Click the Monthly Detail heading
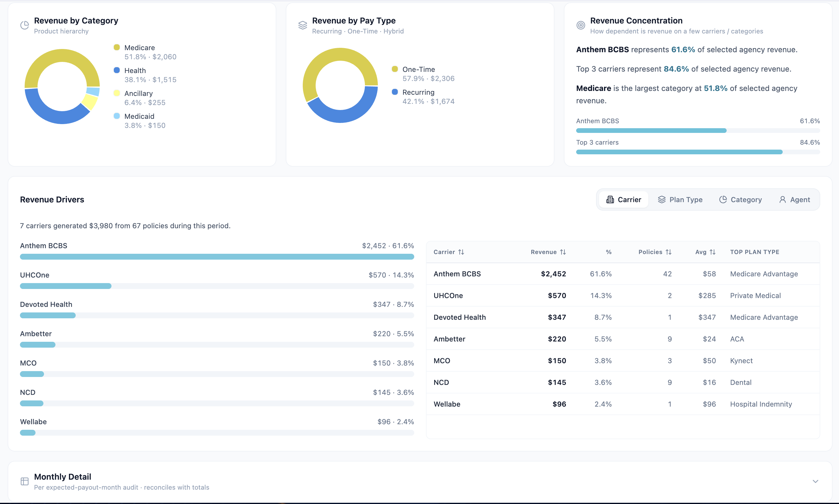 tap(62, 477)
